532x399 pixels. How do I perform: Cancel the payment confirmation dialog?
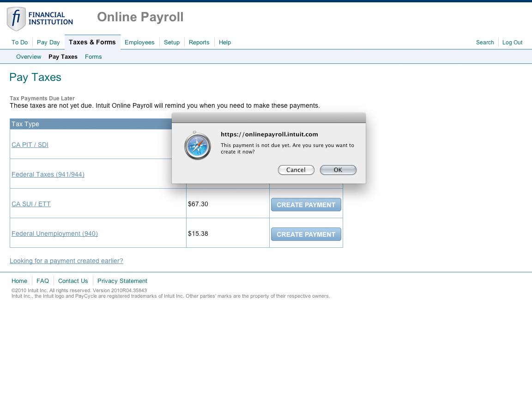[296, 170]
